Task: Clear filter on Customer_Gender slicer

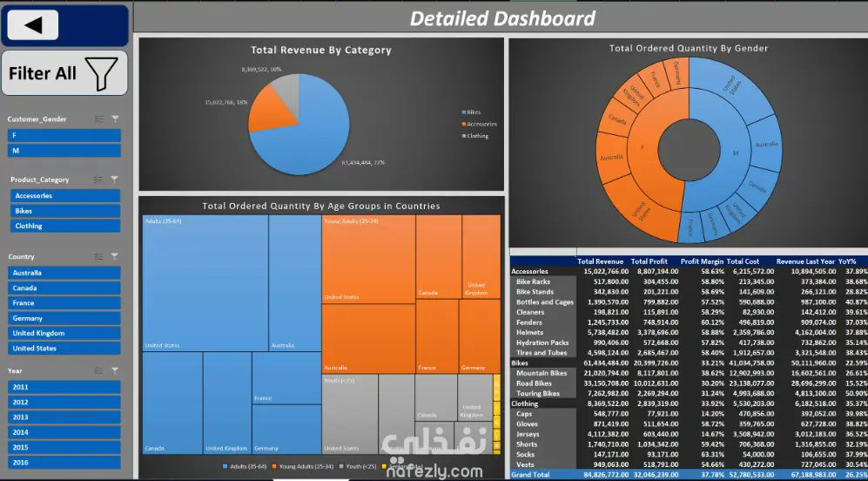Action: coord(115,119)
